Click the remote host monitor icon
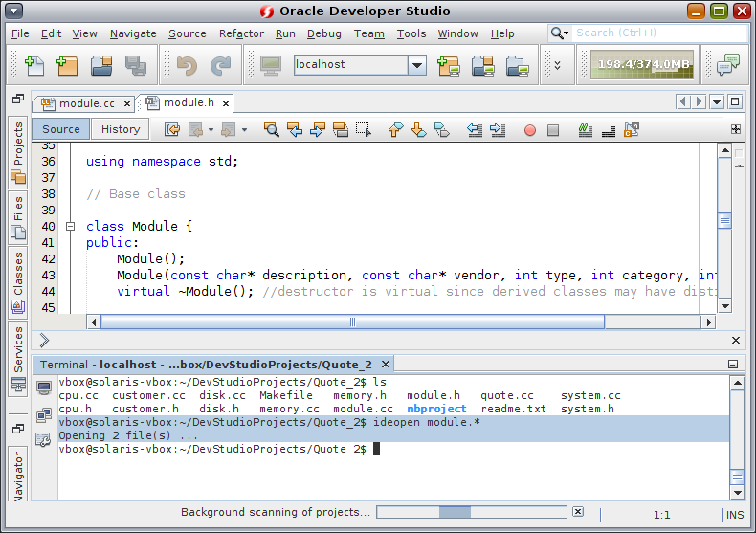Viewport: 756px width, 533px height. tap(271, 65)
